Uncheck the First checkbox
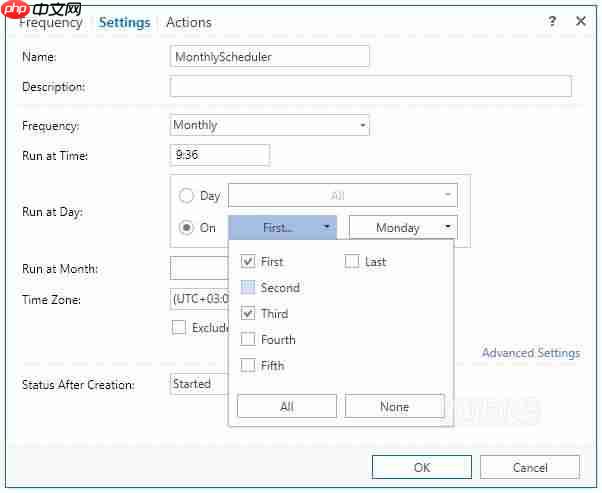 [x=248, y=261]
